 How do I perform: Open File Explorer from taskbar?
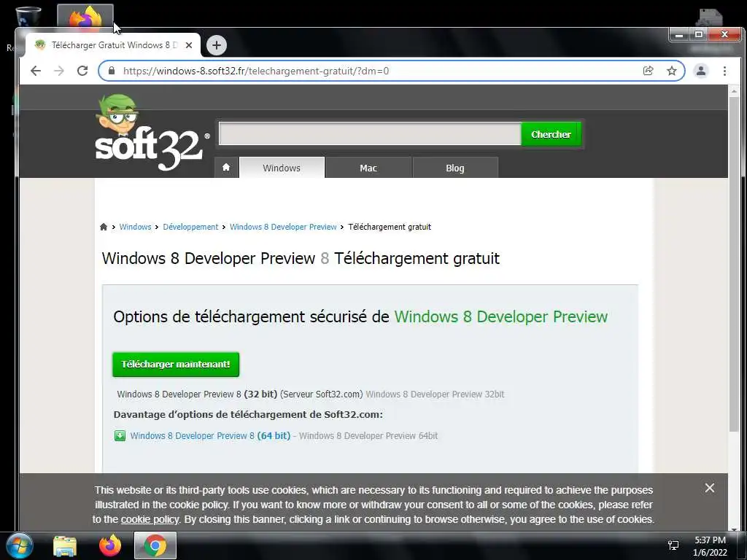[x=65, y=545]
